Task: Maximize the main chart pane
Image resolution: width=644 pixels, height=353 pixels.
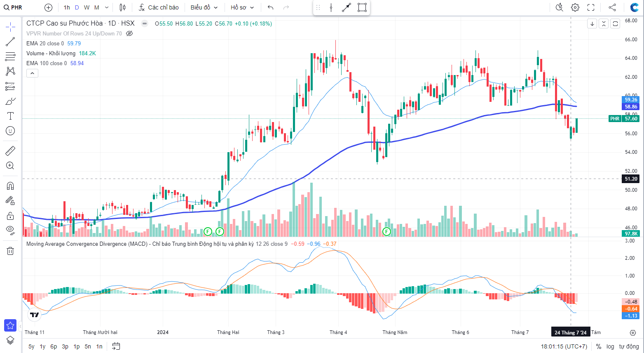Action: pos(615,24)
